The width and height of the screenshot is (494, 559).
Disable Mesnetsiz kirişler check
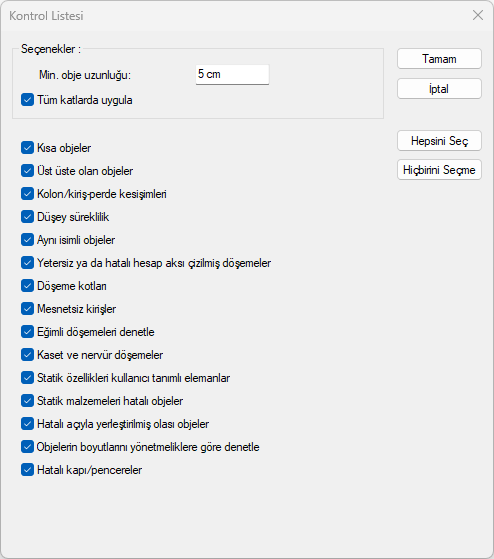pos(27,309)
